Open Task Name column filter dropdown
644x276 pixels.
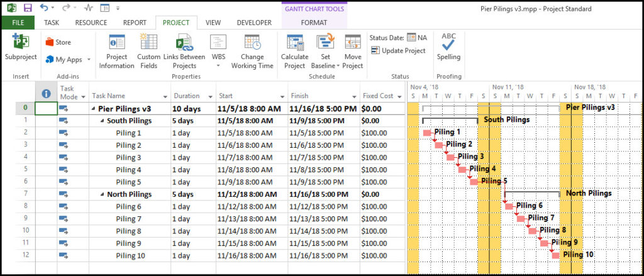[165, 97]
